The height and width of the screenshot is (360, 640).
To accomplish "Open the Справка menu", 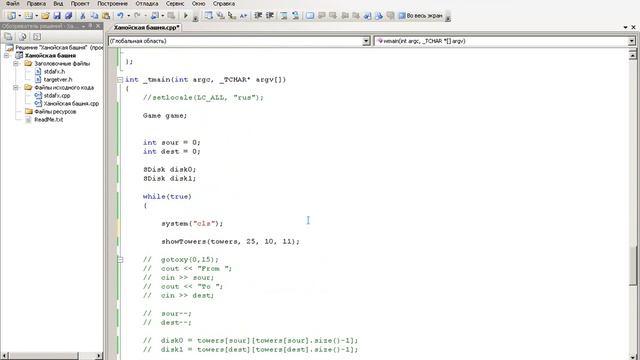I will coord(224,3).
